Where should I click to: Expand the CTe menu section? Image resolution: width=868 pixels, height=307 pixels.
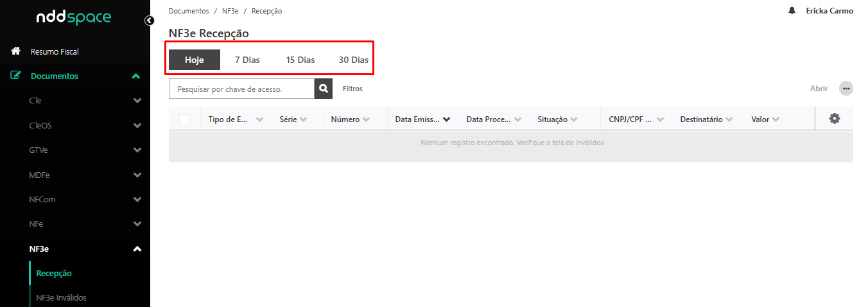[137, 101]
